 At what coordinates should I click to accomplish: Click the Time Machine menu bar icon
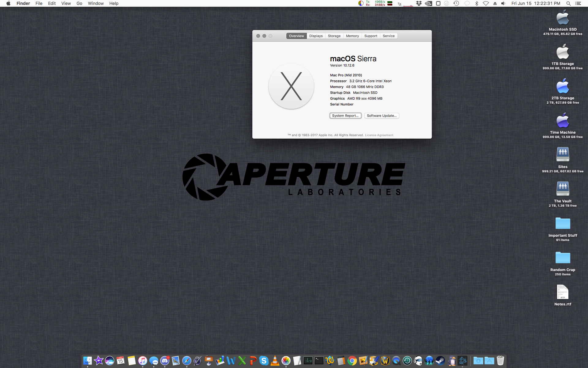[x=456, y=3]
